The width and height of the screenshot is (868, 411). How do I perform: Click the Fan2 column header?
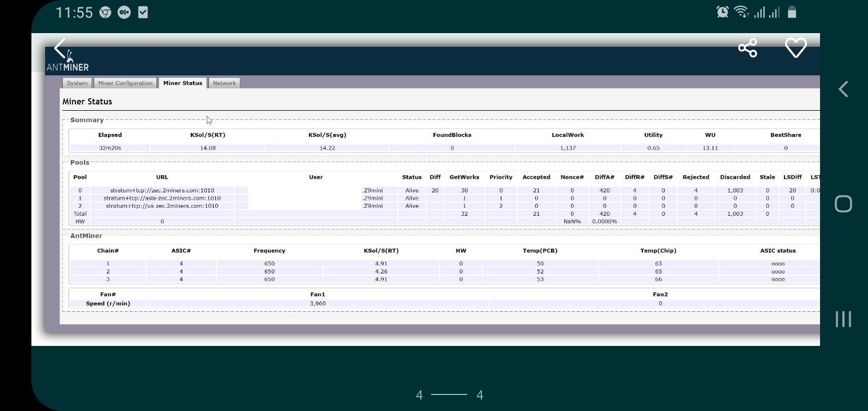click(660, 295)
